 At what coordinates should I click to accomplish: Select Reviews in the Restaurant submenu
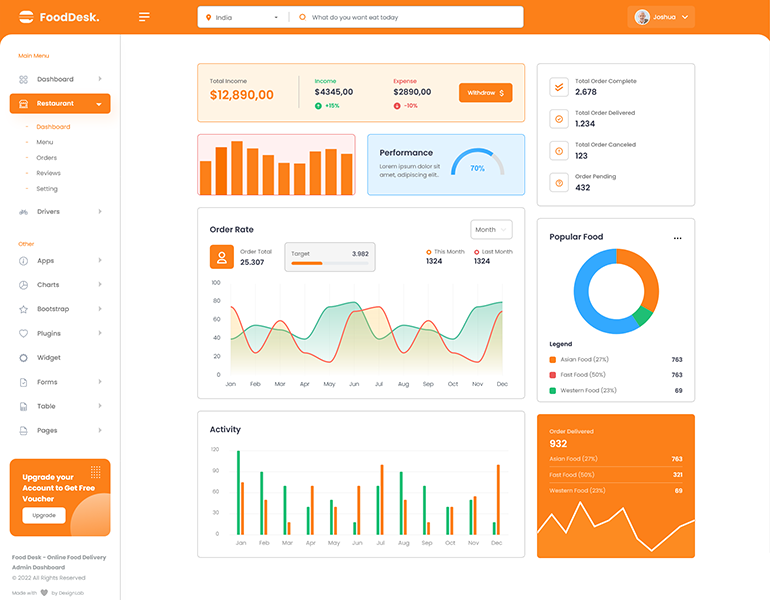pos(48,173)
